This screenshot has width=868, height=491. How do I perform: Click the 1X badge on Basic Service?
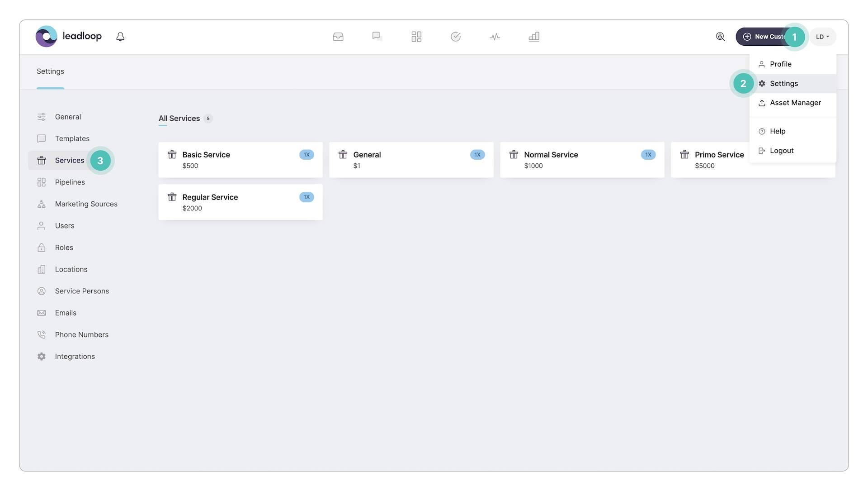(307, 154)
